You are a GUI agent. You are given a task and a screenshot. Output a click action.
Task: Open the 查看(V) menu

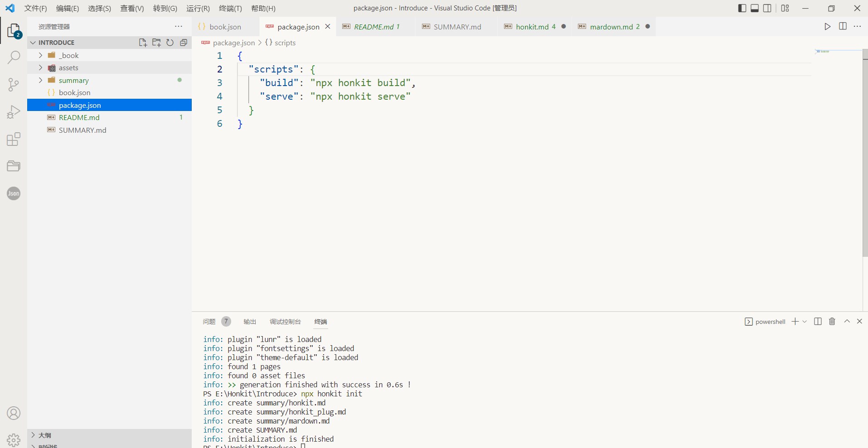132,8
